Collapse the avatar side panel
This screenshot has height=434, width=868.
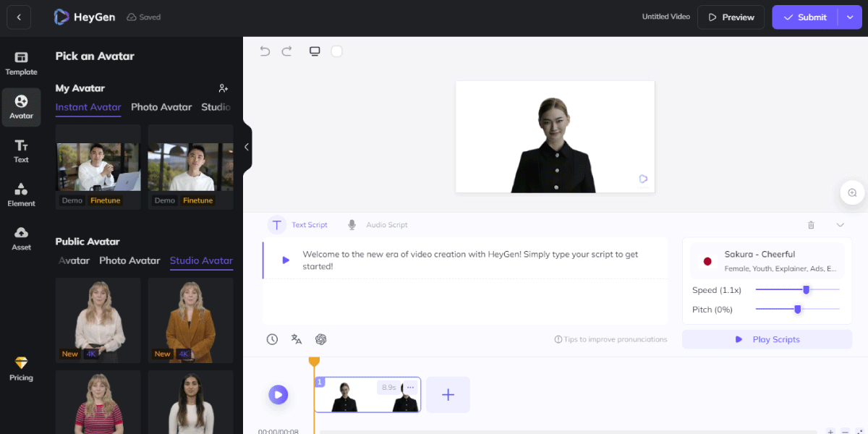point(247,147)
